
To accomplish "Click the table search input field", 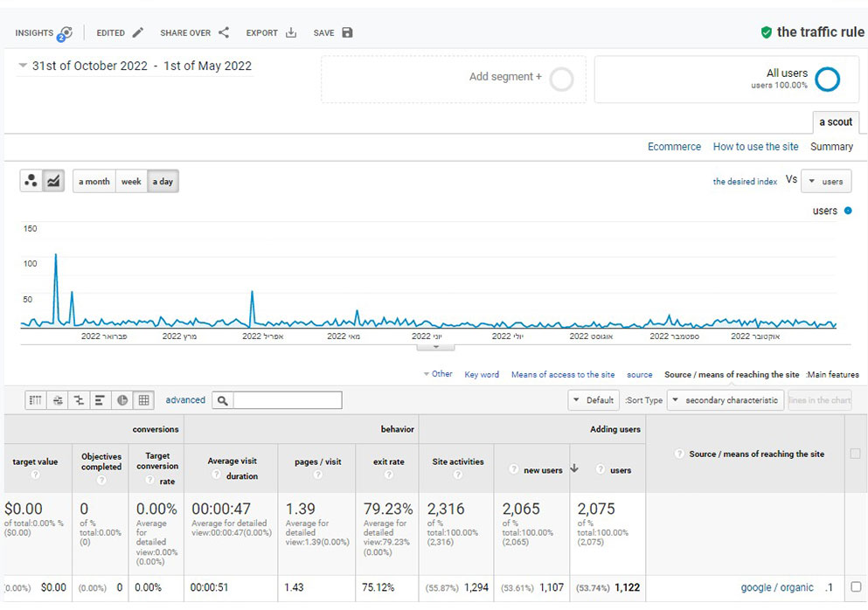I will click(x=287, y=400).
